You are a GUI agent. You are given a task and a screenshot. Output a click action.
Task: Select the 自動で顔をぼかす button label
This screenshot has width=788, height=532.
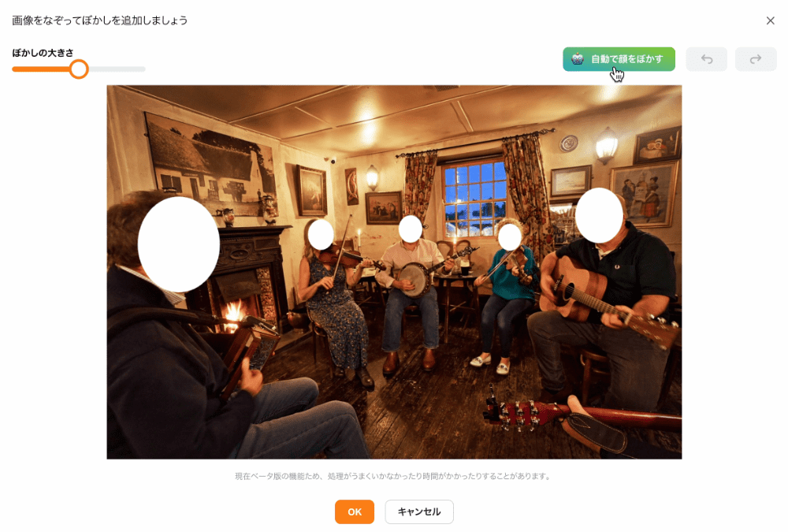click(626, 59)
